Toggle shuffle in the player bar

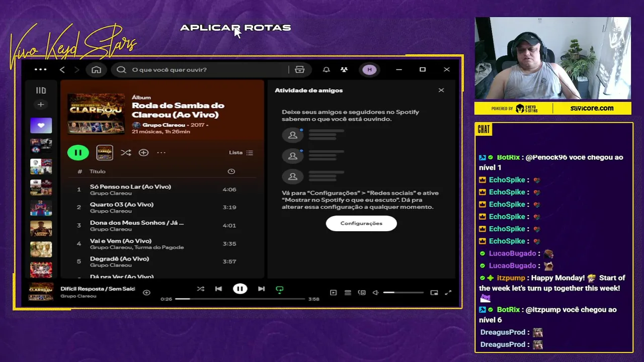pyautogui.click(x=201, y=289)
